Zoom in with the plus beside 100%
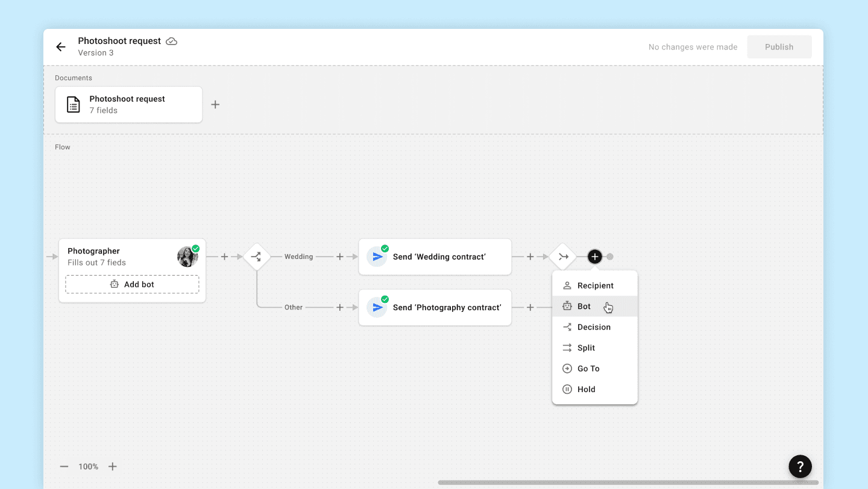The width and height of the screenshot is (868, 489). (x=113, y=467)
